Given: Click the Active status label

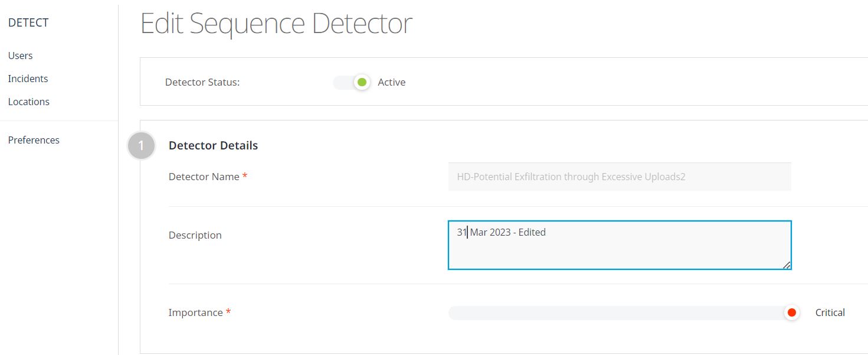Looking at the screenshot, I should tap(391, 82).
